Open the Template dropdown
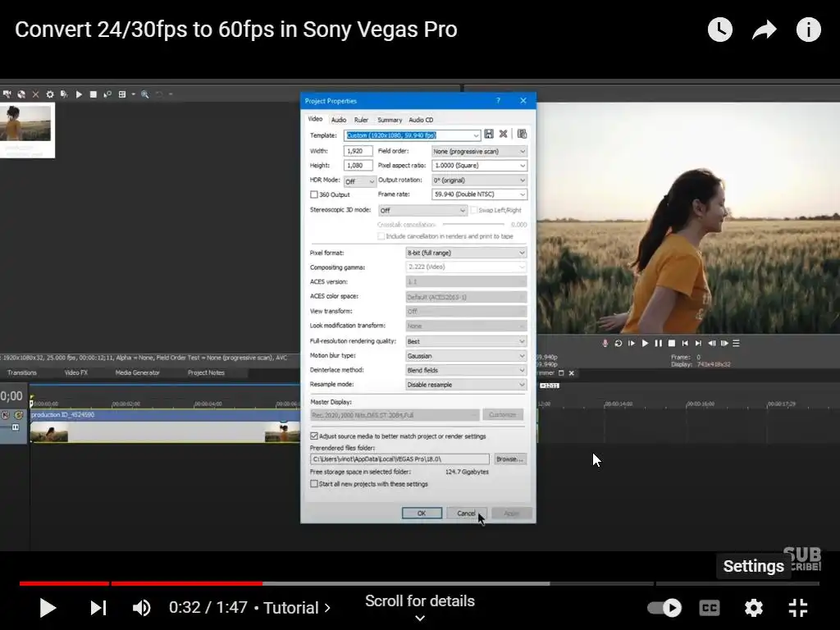 pos(476,135)
